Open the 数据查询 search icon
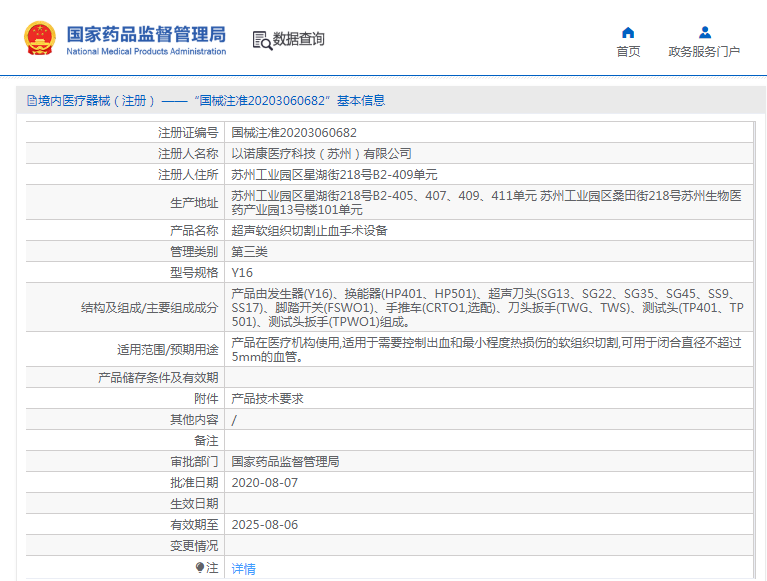The image size is (767, 581). (262, 40)
